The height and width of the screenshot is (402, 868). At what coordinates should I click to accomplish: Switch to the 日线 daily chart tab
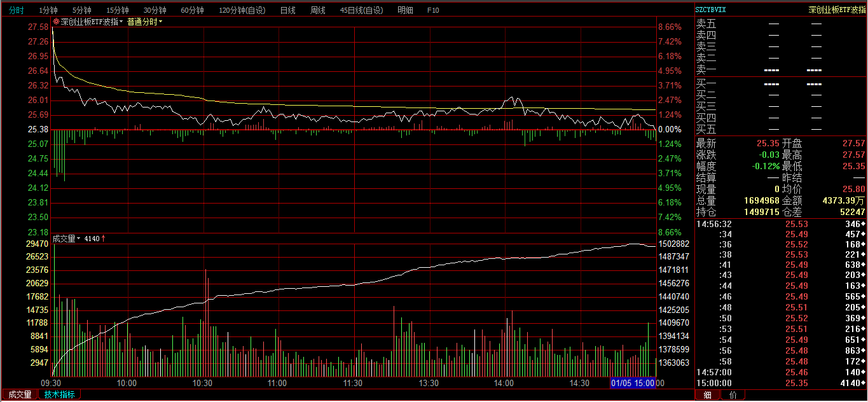click(288, 10)
